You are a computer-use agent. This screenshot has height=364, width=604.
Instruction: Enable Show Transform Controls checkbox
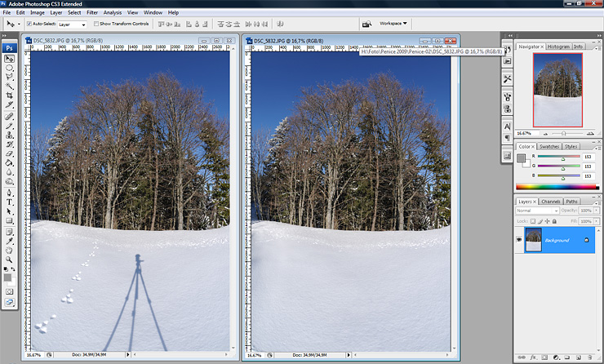pyautogui.click(x=95, y=24)
